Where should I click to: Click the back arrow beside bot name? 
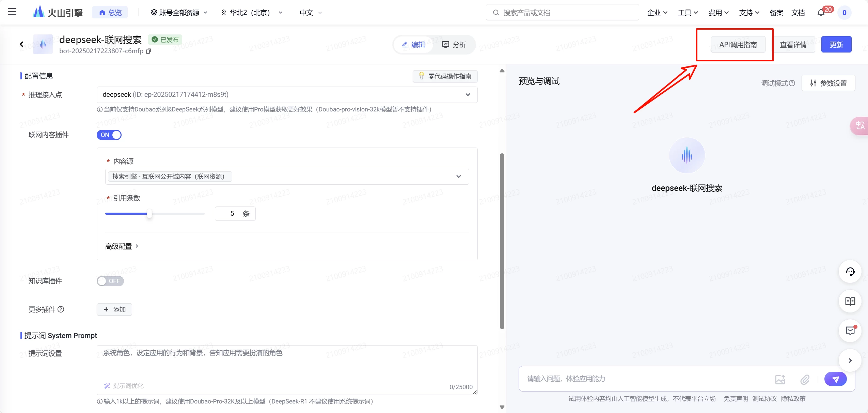(21, 44)
